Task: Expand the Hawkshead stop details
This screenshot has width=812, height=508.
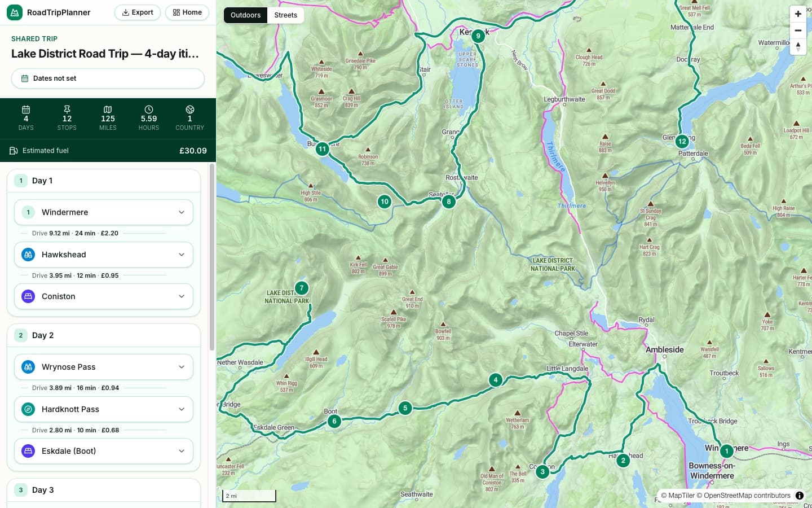Action: 104,255
